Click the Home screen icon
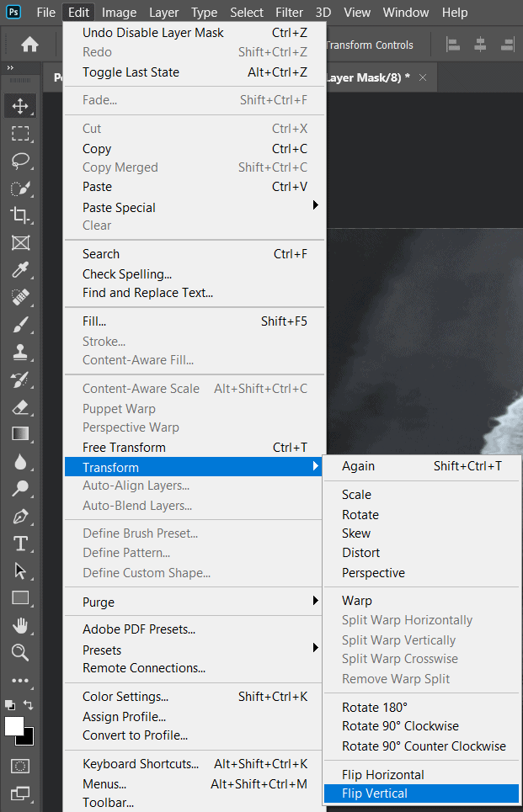The image size is (523, 812). tap(29, 45)
